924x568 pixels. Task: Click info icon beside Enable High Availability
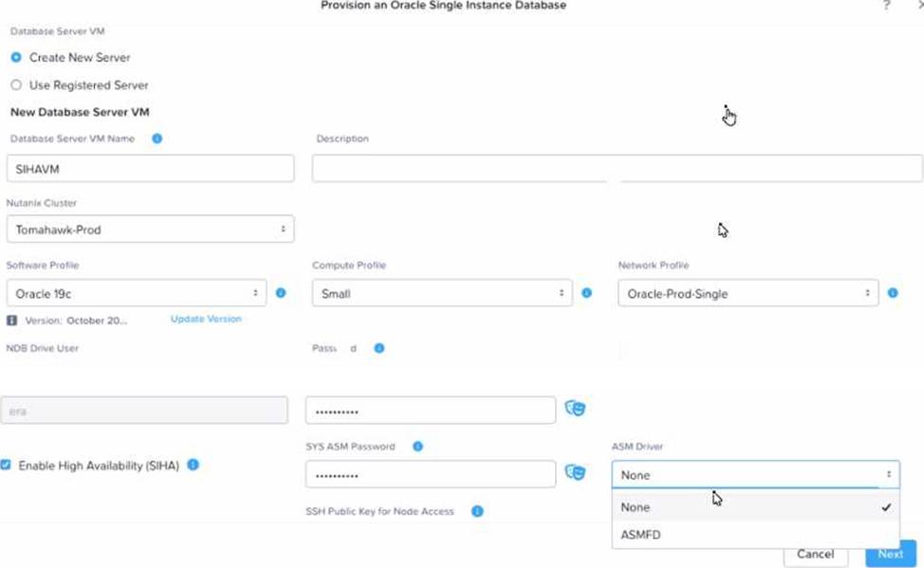pos(193,465)
